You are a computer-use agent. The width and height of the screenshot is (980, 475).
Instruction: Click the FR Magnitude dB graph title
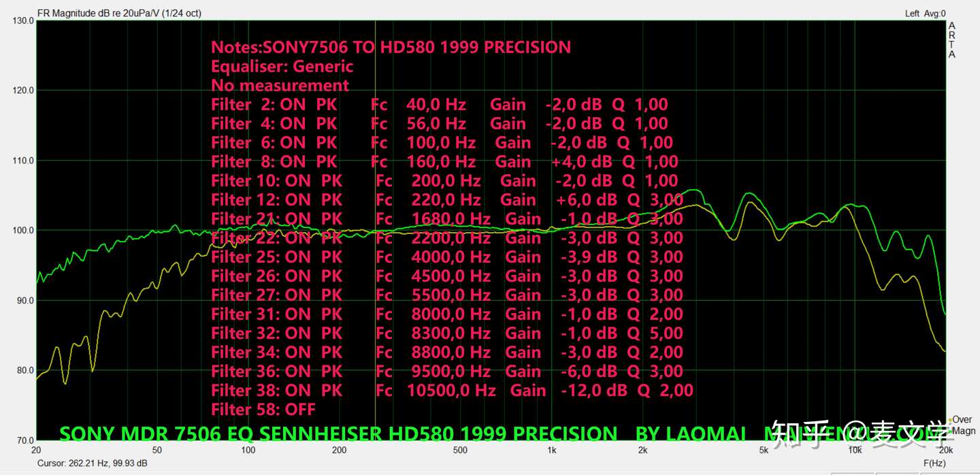pos(119,13)
